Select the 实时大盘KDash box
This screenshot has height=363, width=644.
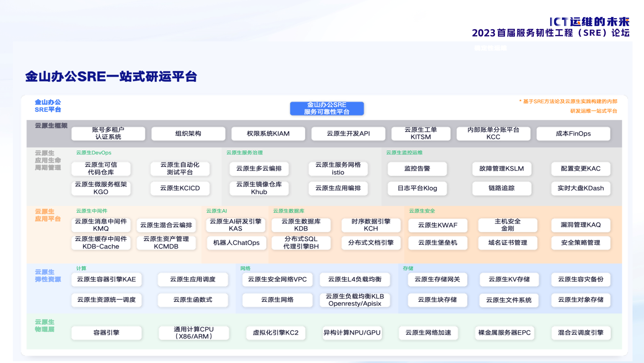coord(581,188)
